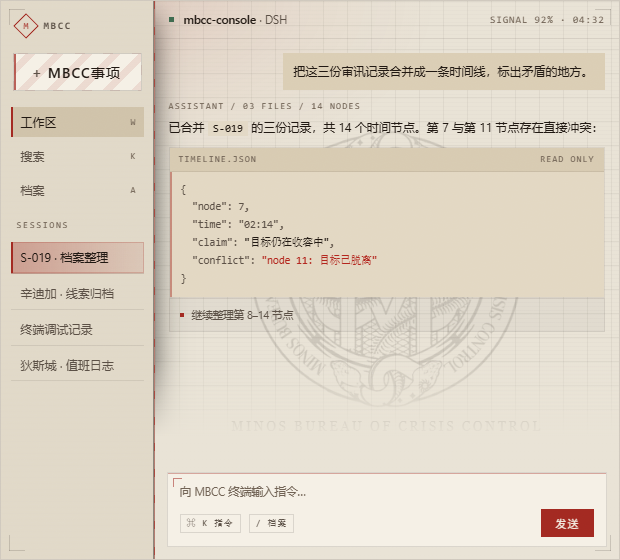The image size is (620, 560).
Task: Click the green status indicator beside mbcc-console
Action: pyautogui.click(x=172, y=19)
